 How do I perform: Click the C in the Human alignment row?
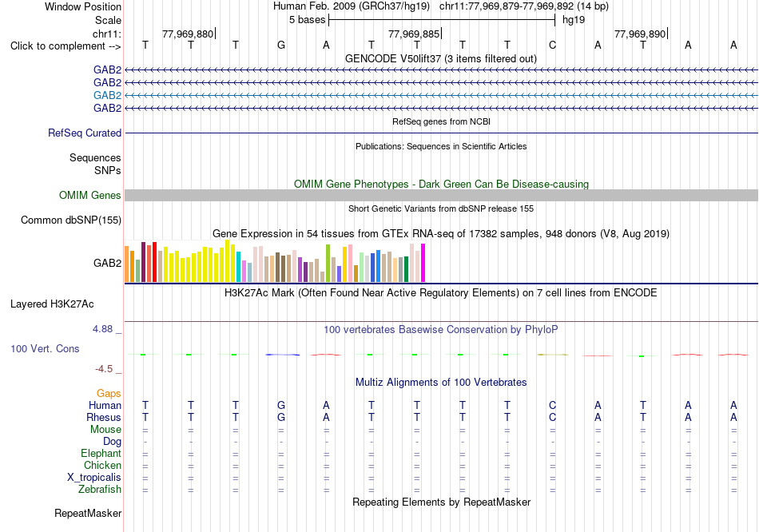pos(552,406)
